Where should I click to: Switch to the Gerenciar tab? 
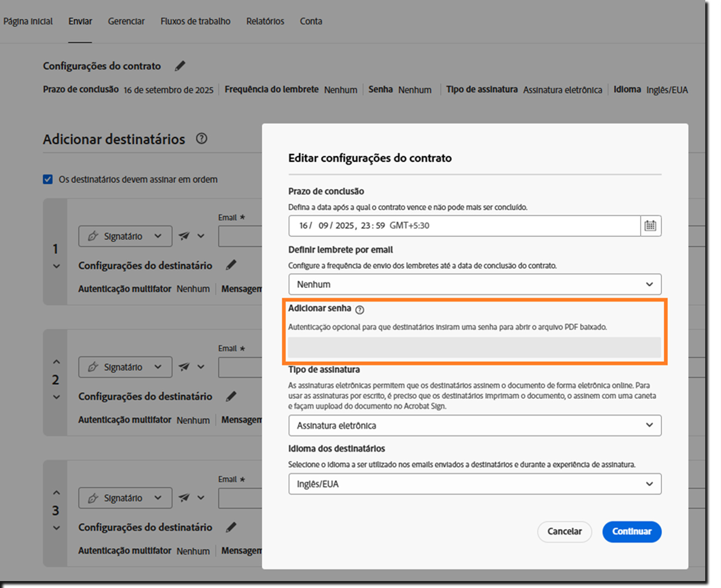tap(126, 21)
